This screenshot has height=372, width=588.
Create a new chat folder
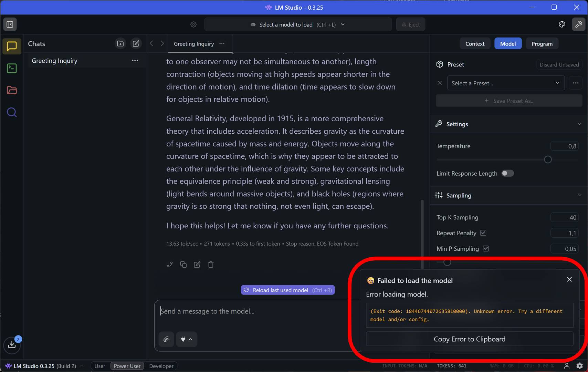tap(120, 44)
